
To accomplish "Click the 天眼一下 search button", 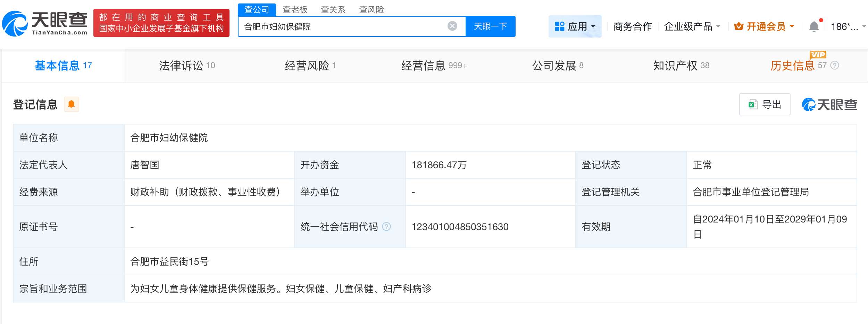I will [491, 26].
